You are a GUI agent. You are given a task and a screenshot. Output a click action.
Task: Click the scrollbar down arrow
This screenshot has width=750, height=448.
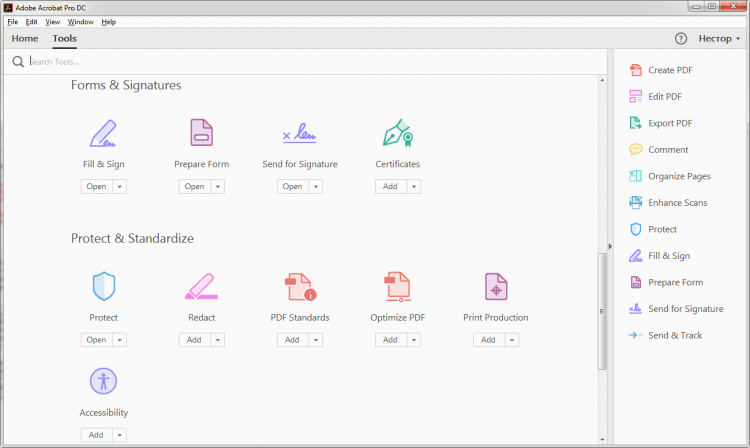click(602, 439)
